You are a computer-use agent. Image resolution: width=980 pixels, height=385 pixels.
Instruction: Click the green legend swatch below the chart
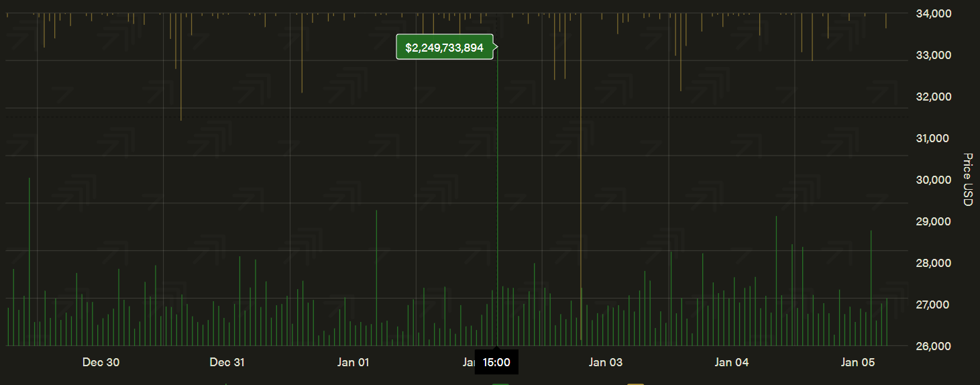click(500, 384)
